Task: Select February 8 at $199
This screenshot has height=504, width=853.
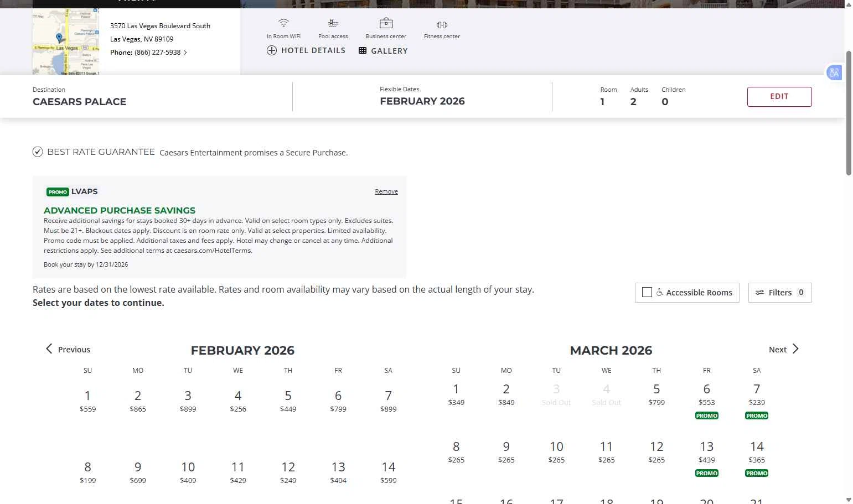Action: [87, 472]
